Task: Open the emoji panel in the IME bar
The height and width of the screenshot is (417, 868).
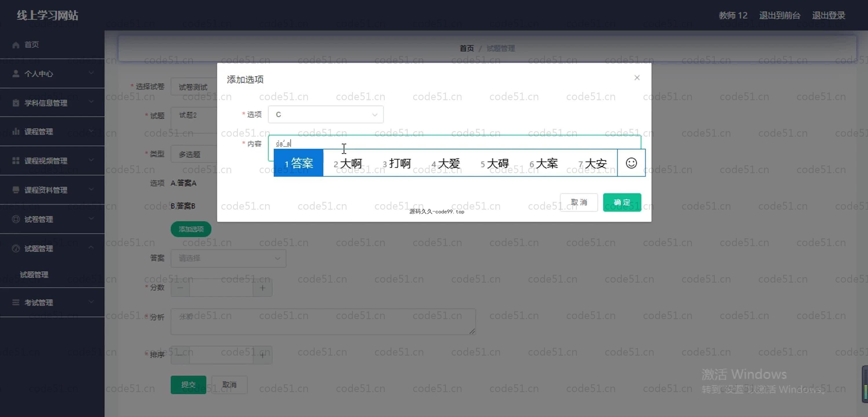Action: point(631,163)
